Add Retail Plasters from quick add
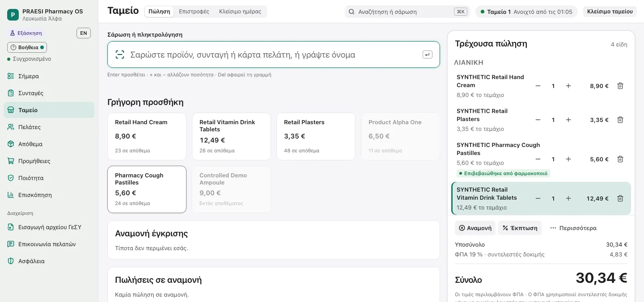The image size is (644, 302). click(316, 136)
